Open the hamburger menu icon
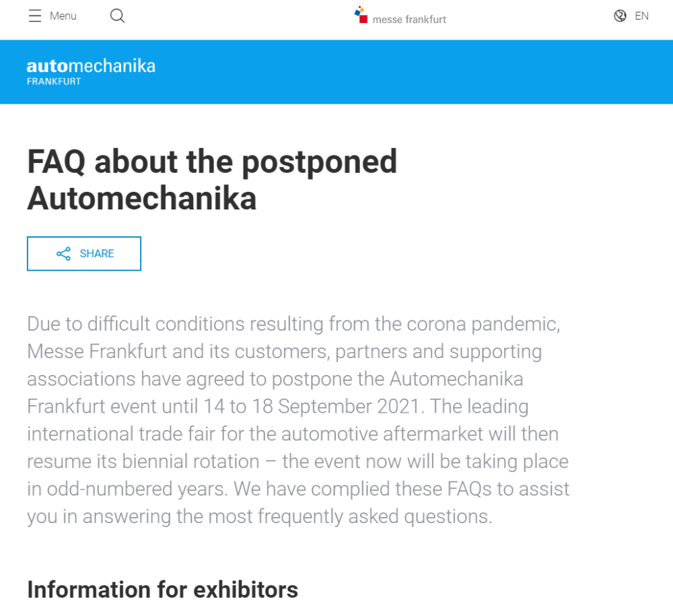 tap(35, 16)
